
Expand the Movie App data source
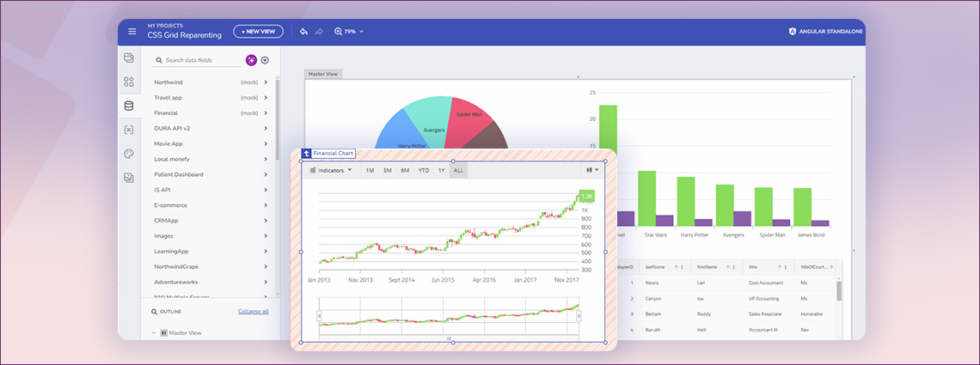point(266,143)
